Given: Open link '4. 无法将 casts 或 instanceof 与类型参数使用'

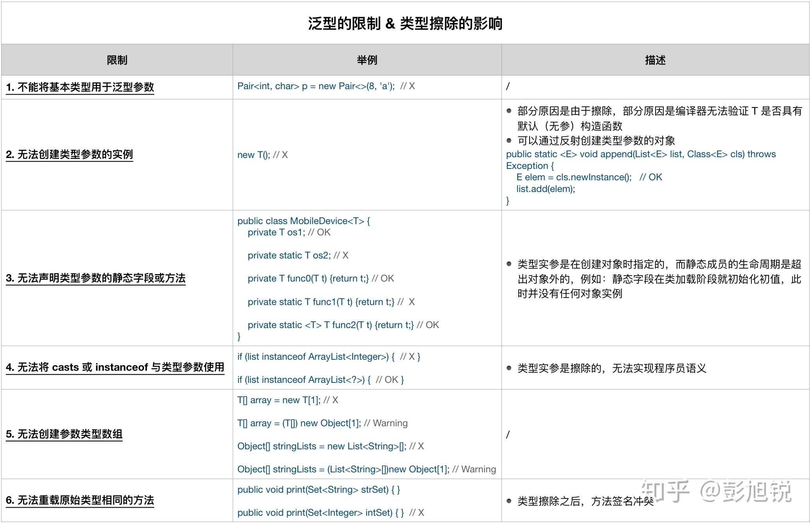Looking at the screenshot, I should click(x=115, y=367).
